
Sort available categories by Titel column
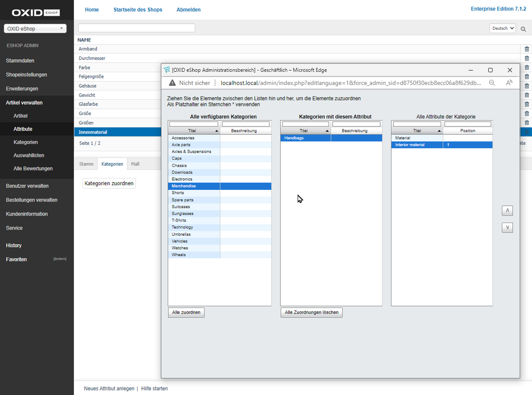pyautogui.click(x=194, y=131)
